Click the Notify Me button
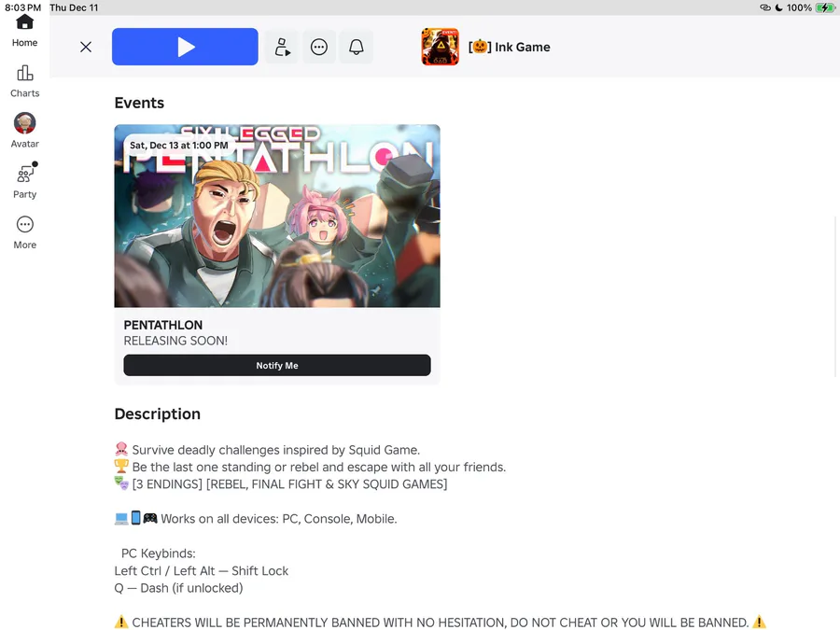 277,365
